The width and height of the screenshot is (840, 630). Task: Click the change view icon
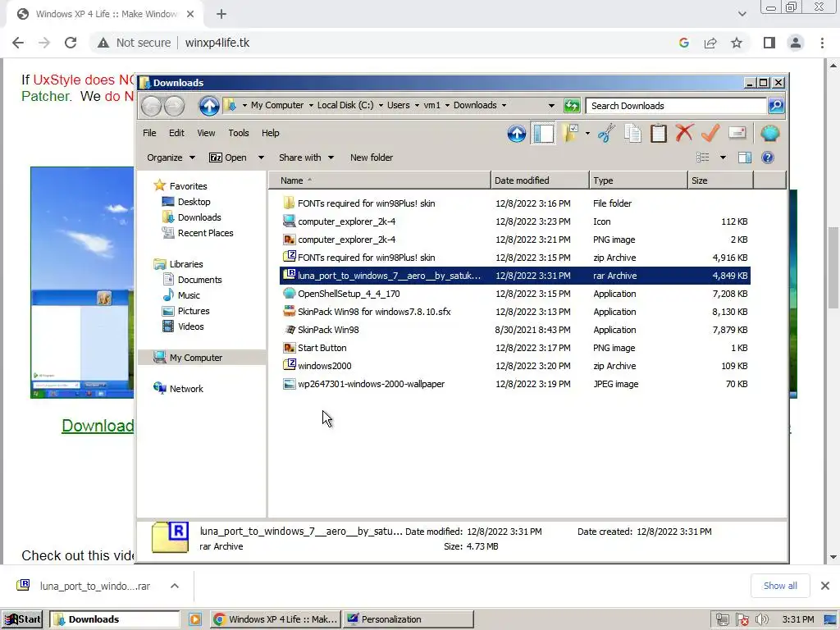(x=702, y=157)
